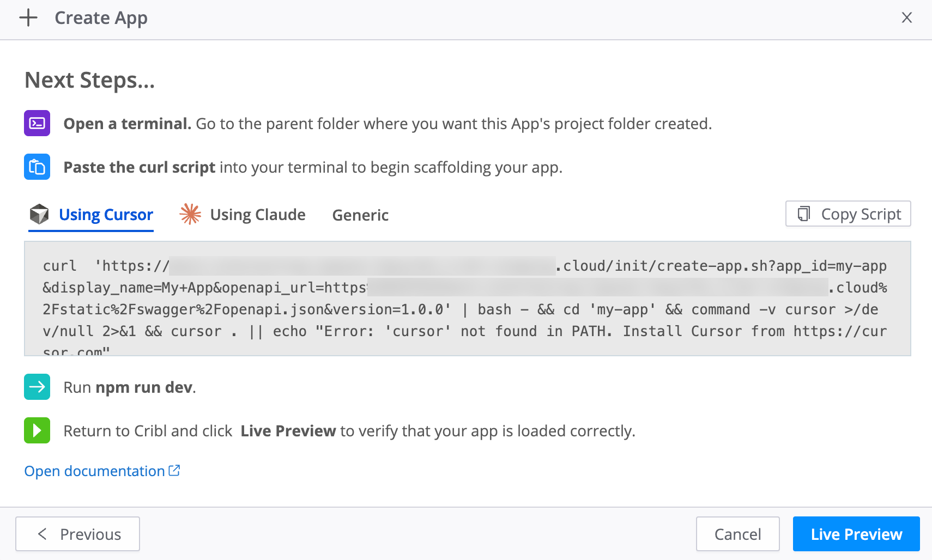The image size is (932, 560).
Task: Click the blue clipboard paste icon
Action: pos(37,167)
